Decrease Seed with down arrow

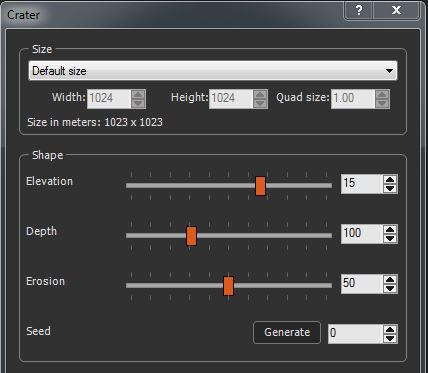point(390,339)
